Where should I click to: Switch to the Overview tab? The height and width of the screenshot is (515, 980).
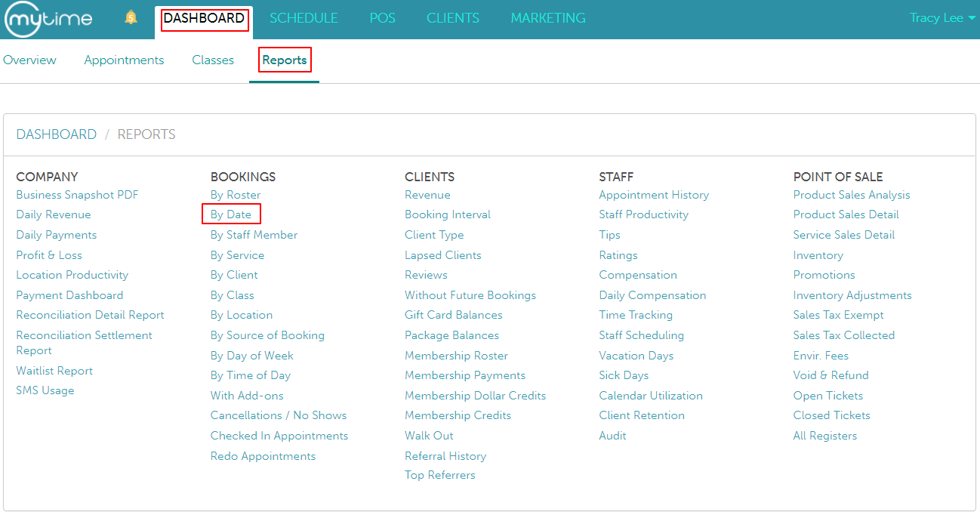(x=29, y=60)
